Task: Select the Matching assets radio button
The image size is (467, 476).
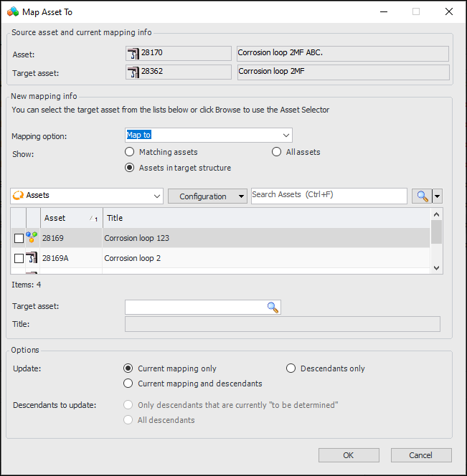Action: (x=130, y=152)
